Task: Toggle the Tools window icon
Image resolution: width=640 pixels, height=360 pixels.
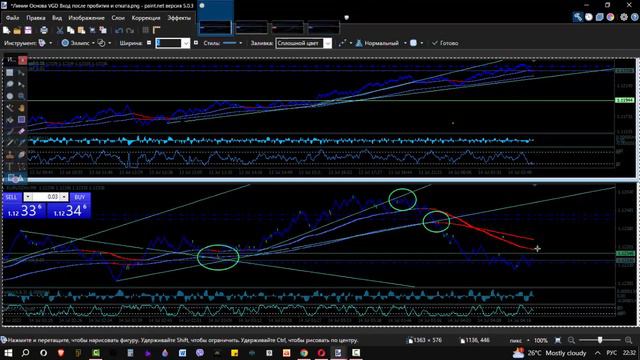Action: [578, 17]
